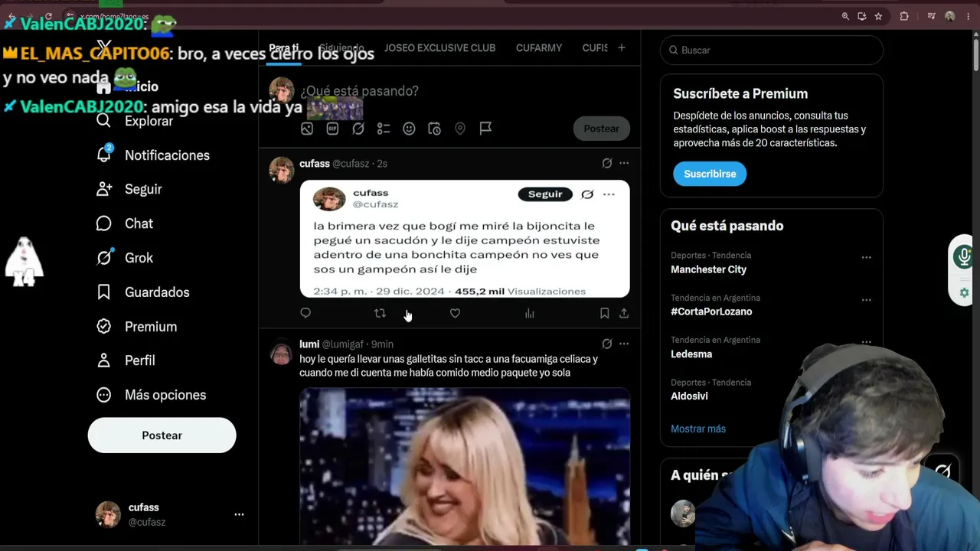
Task: Open Perfil in the sidebar
Action: coord(126,360)
